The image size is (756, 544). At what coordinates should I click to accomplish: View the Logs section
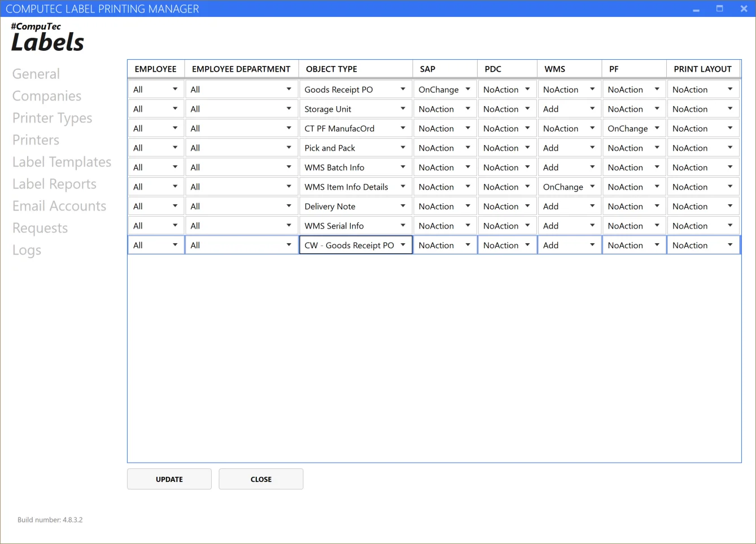[27, 250]
